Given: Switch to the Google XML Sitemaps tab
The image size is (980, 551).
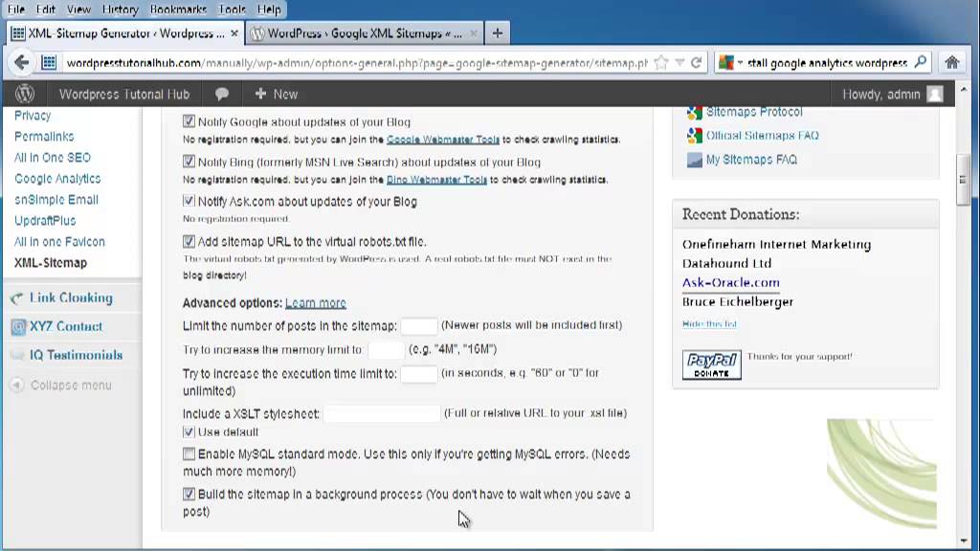Looking at the screenshot, I should pos(365,33).
